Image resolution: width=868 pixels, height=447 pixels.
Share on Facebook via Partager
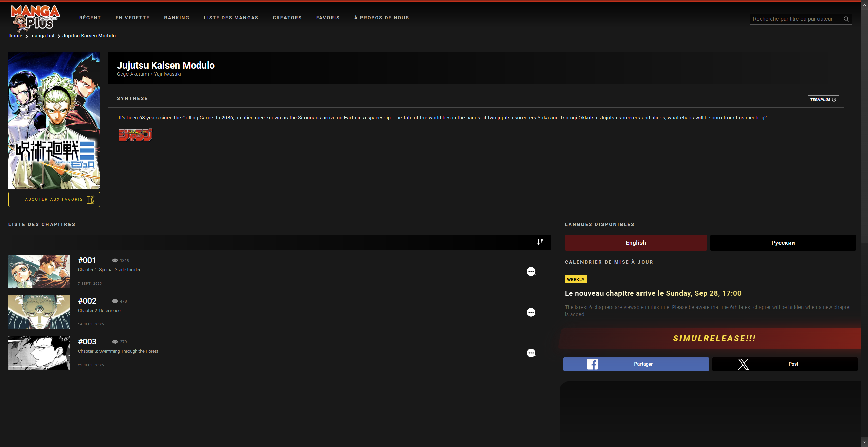click(636, 364)
